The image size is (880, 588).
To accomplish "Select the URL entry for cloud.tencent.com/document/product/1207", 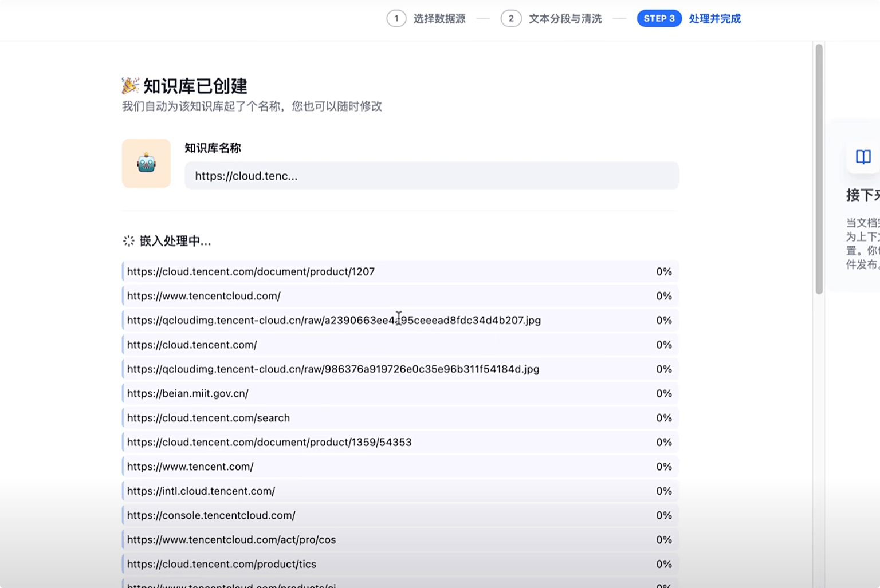I will tap(400, 271).
